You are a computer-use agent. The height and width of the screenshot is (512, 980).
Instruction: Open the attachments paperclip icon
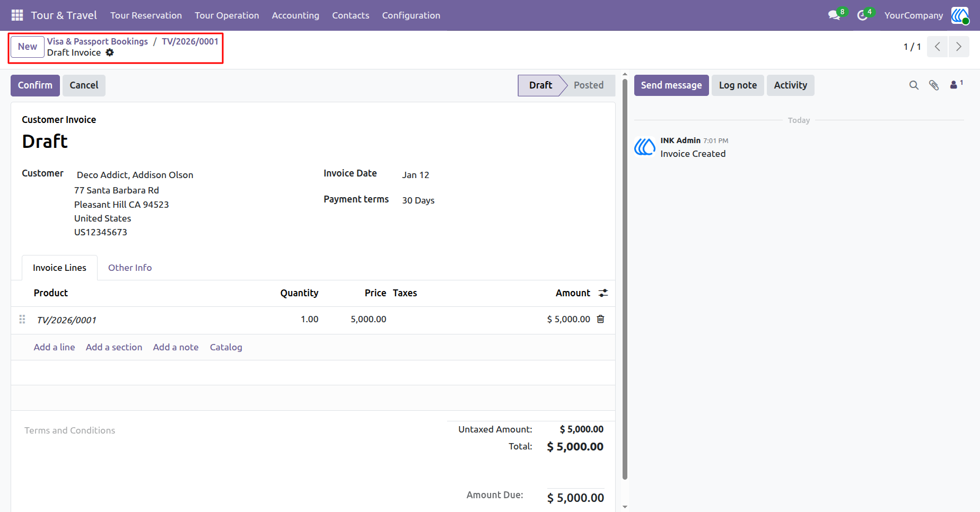pyautogui.click(x=934, y=85)
